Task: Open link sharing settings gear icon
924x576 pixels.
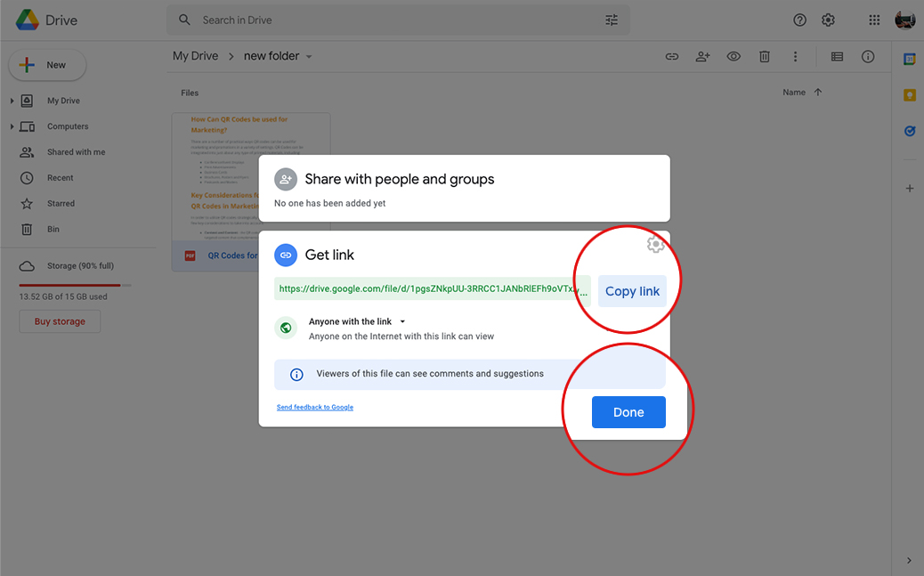Action: point(655,245)
